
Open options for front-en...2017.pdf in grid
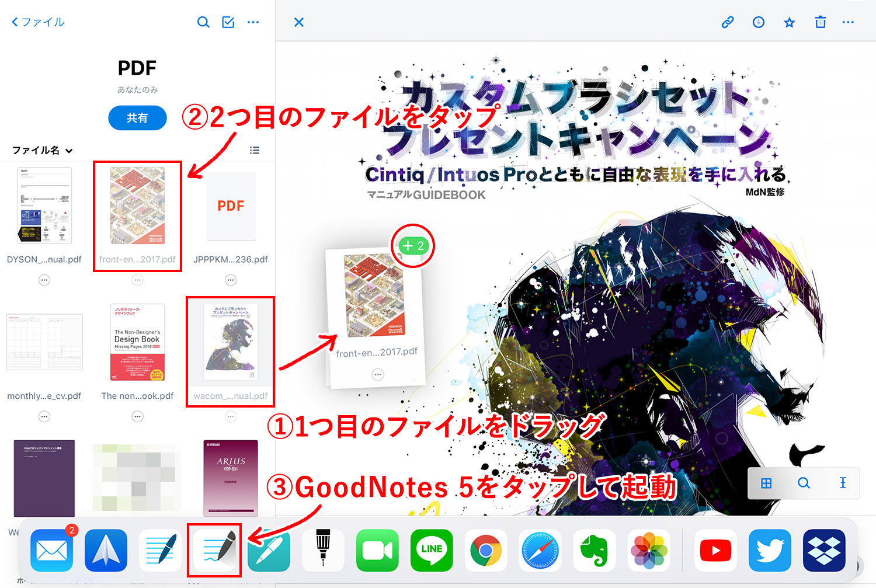tap(137, 280)
